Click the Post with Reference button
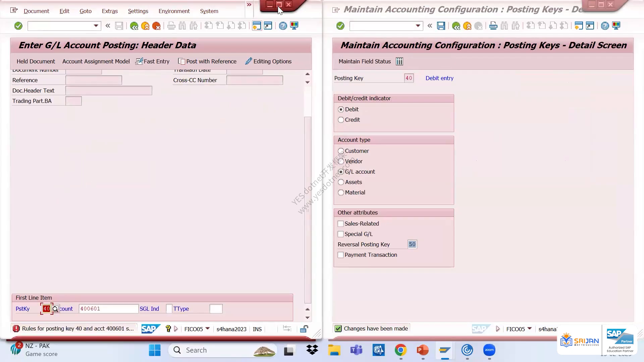Viewport: 644px width, 362px height. [207, 61]
